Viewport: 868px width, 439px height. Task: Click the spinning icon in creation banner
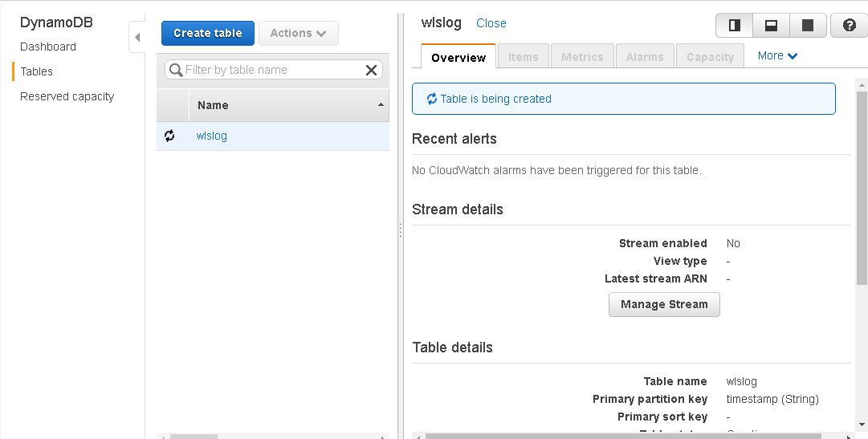[x=432, y=99]
